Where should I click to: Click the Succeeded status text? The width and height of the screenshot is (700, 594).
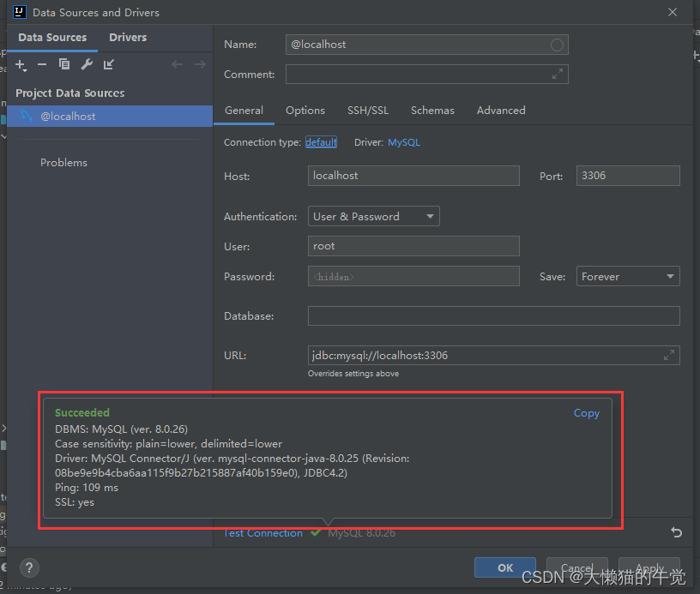point(82,413)
